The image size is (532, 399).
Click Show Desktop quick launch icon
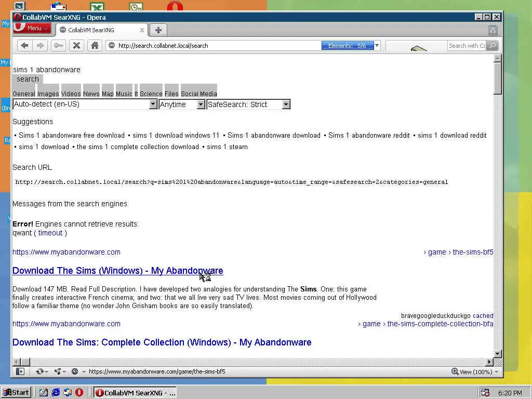[44, 393]
